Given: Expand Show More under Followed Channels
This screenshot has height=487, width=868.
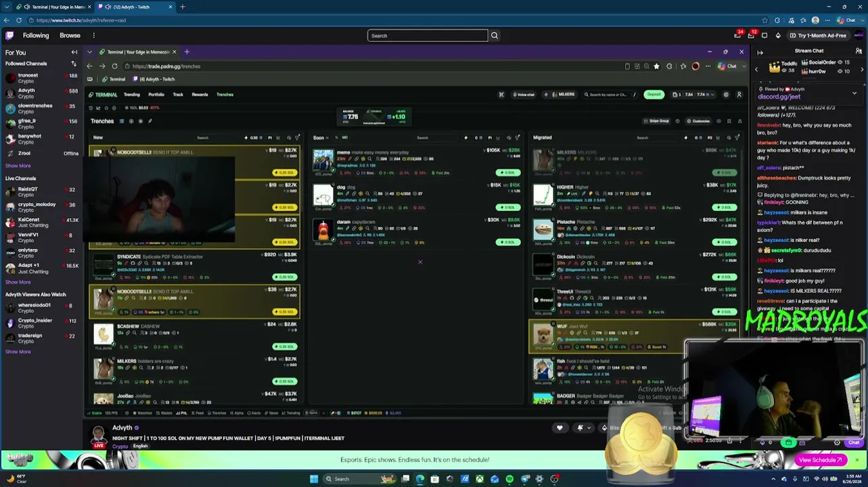Looking at the screenshot, I should tap(18, 166).
